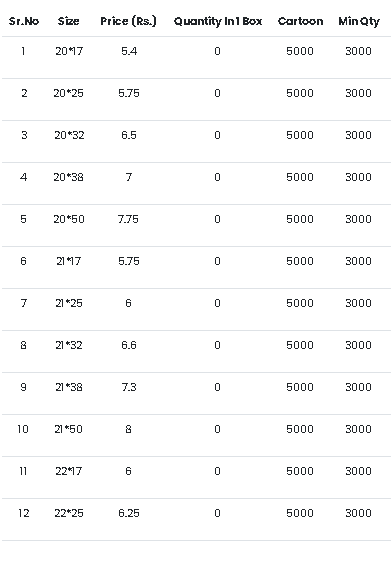Select the 21*50 size cell
Screen dimensions: 391x563
(x=69, y=429)
